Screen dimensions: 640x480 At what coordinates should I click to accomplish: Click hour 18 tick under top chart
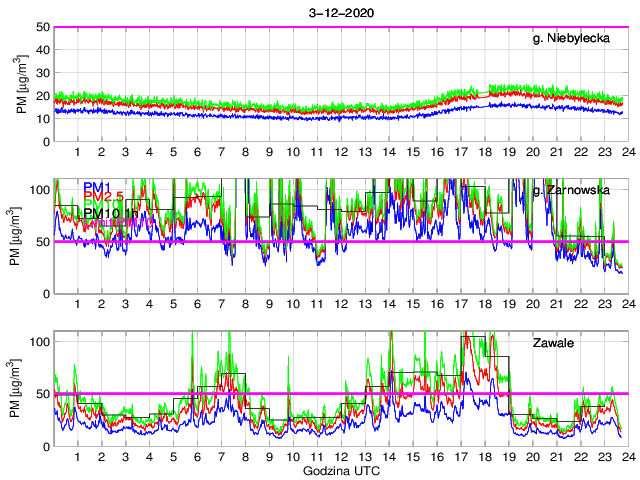coord(485,152)
